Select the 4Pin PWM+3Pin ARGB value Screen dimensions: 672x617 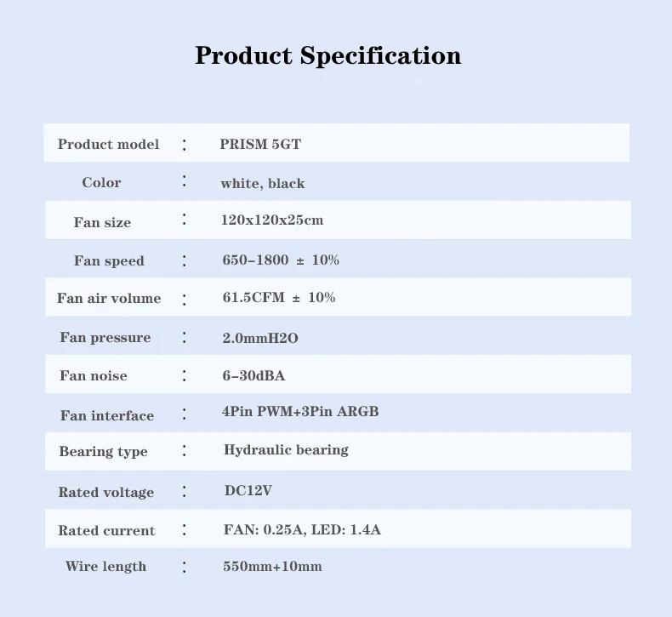click(300, 412)
